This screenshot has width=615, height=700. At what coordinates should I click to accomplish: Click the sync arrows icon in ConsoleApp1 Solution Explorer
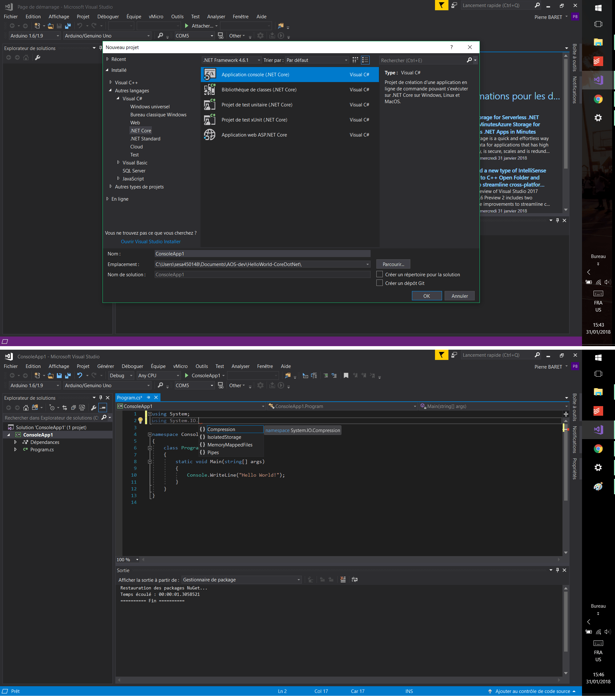tap(65, 408)
